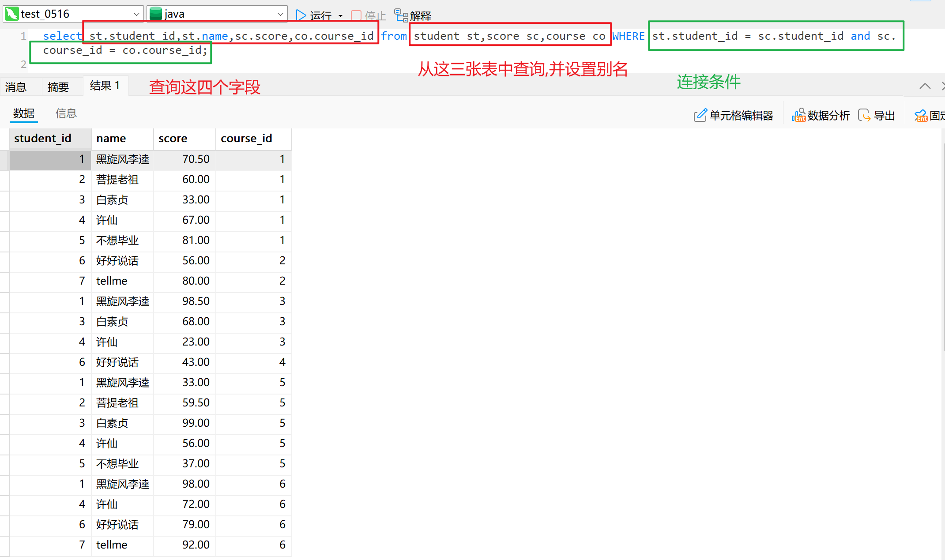Click the Data Analysis chart icon
Viewport: 945px width, 560px height.
tap(798, 116)
